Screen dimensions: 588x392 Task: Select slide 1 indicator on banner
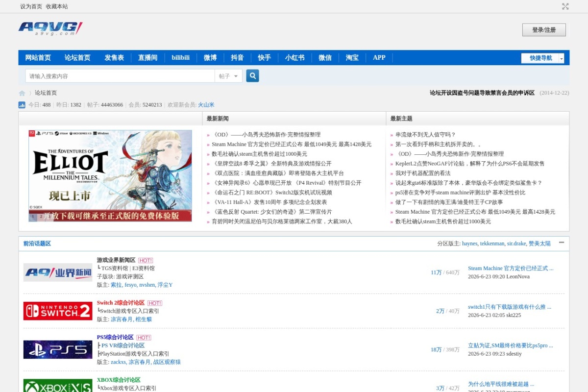[x=33, y=216]
